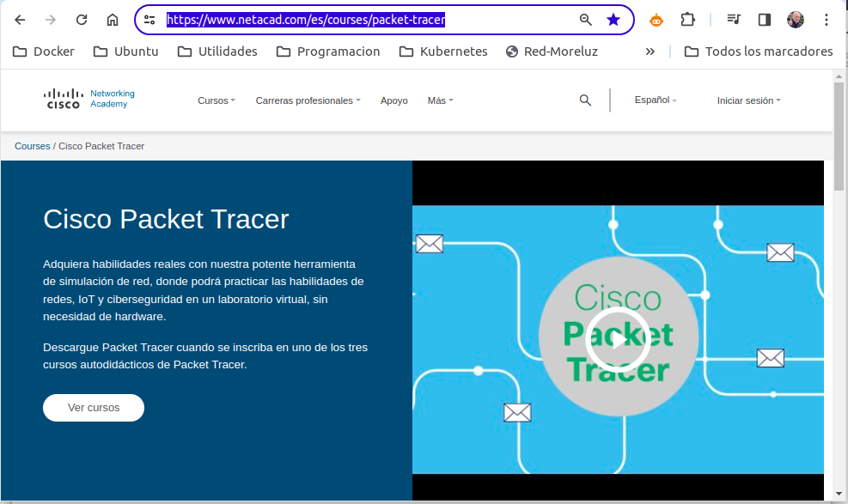Click the browser back arrow
Image resolution: width=848 pixels, height=504 pixels.
[20, 20]
